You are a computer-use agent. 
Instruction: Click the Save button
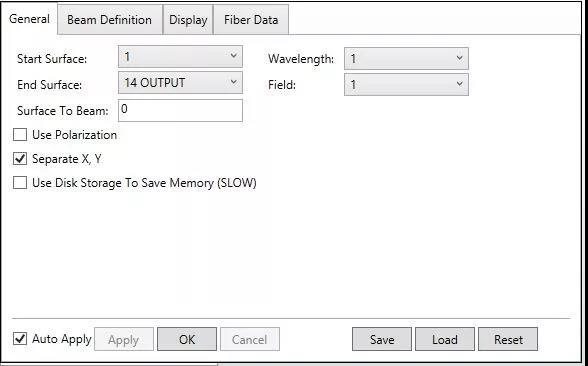[382, 339]
